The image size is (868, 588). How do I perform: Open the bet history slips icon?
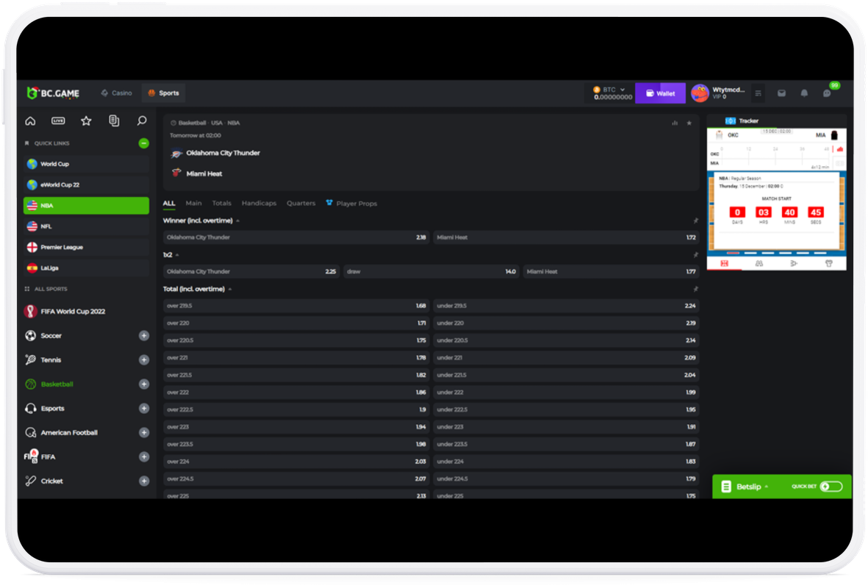[114, 121]
